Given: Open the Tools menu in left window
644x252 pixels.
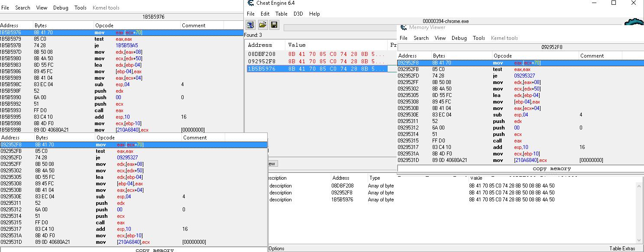Looking at the screenshot, I should 81,8.
